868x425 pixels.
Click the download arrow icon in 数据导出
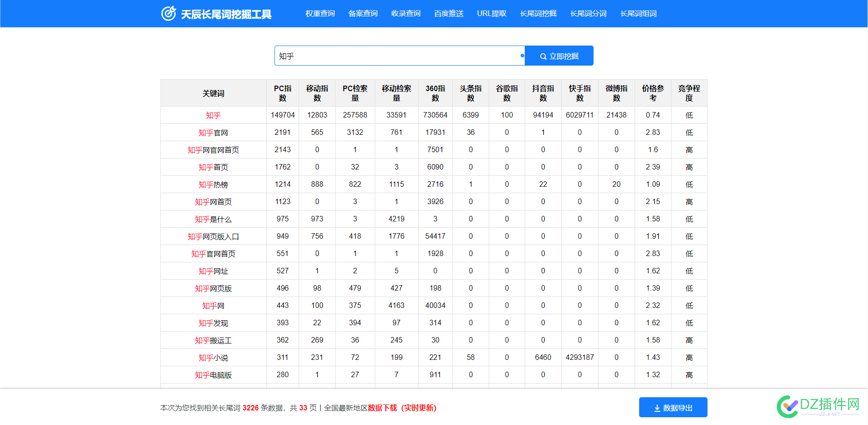(x=657, y=408)
